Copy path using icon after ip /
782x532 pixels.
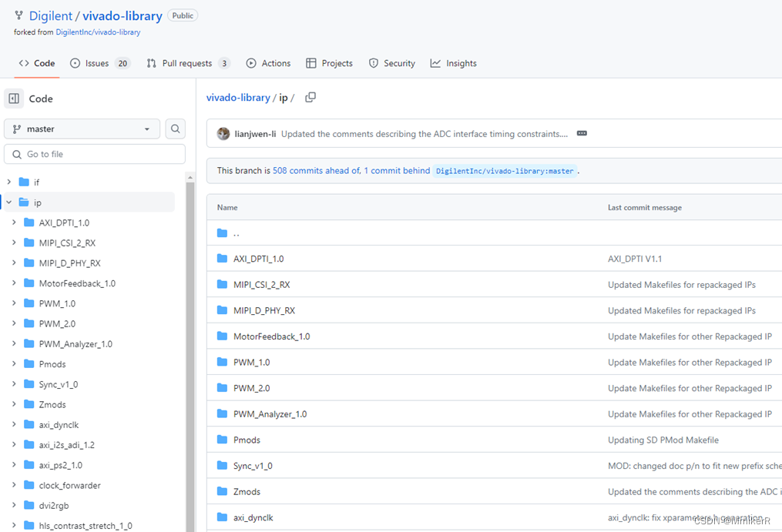tap(310, 97)
